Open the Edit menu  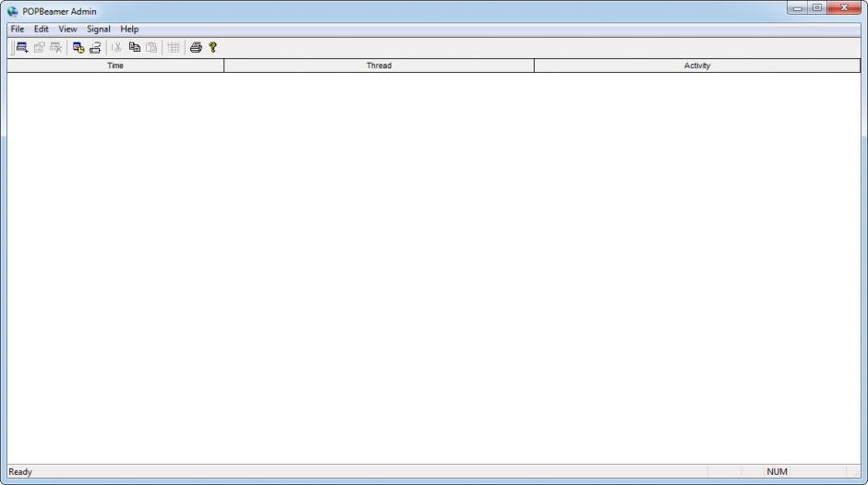click(x=42, y=30)
